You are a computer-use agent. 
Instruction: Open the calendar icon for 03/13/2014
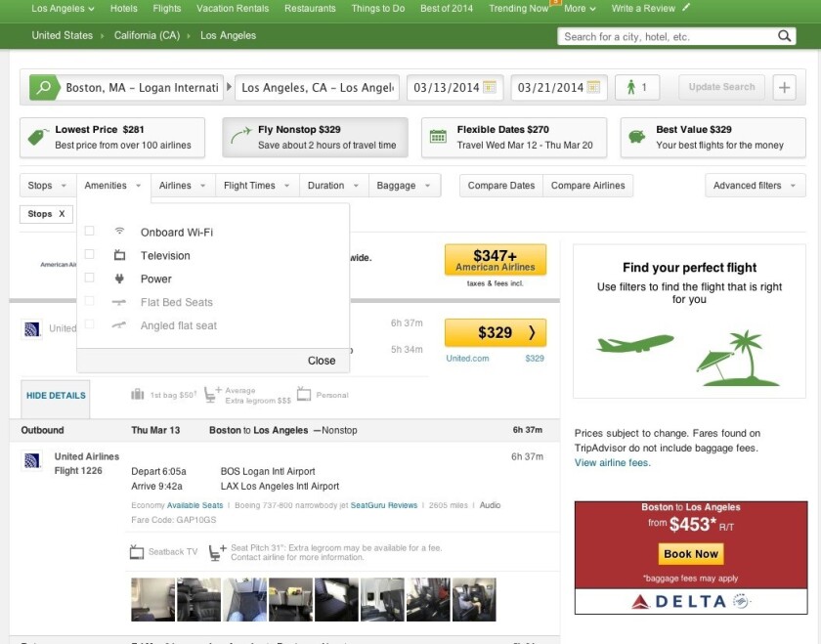(x=490, y=87)
